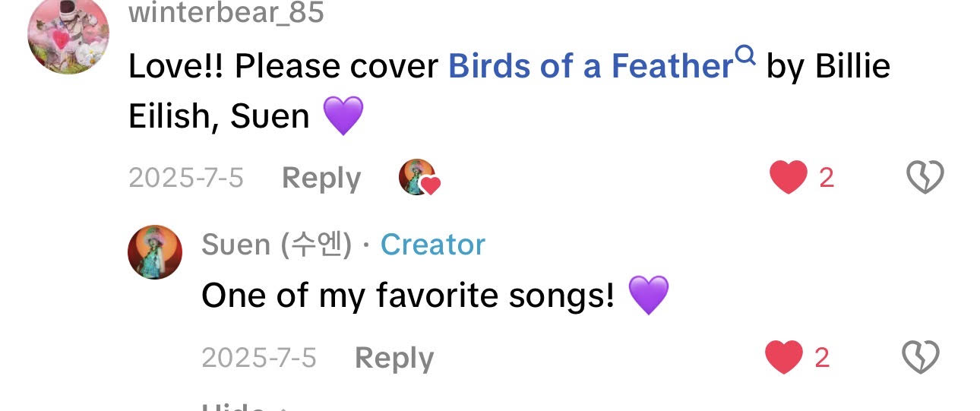Like Suen's reply with the heart icon
The image size is (980, 411).
tap(783, 357)
